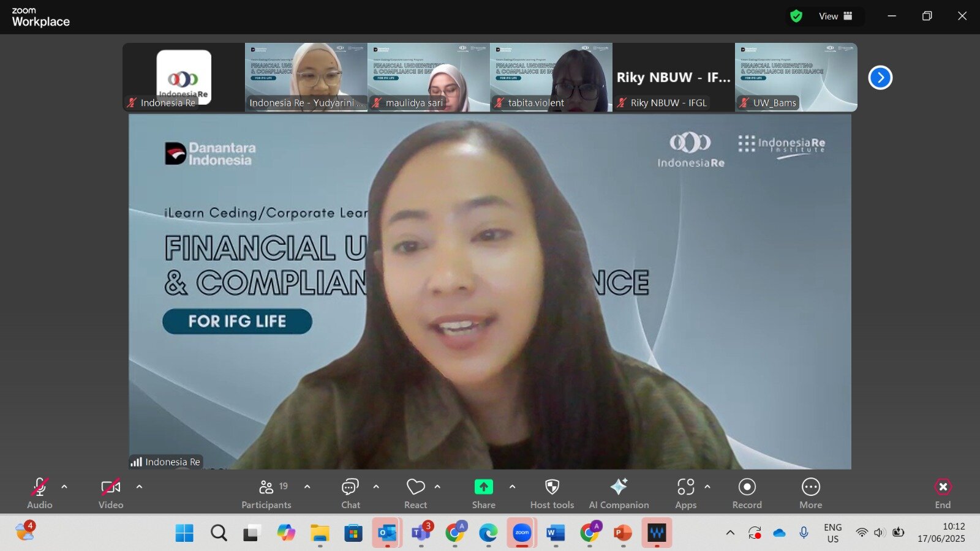Show next participants with blue arrow

point(880,77)
